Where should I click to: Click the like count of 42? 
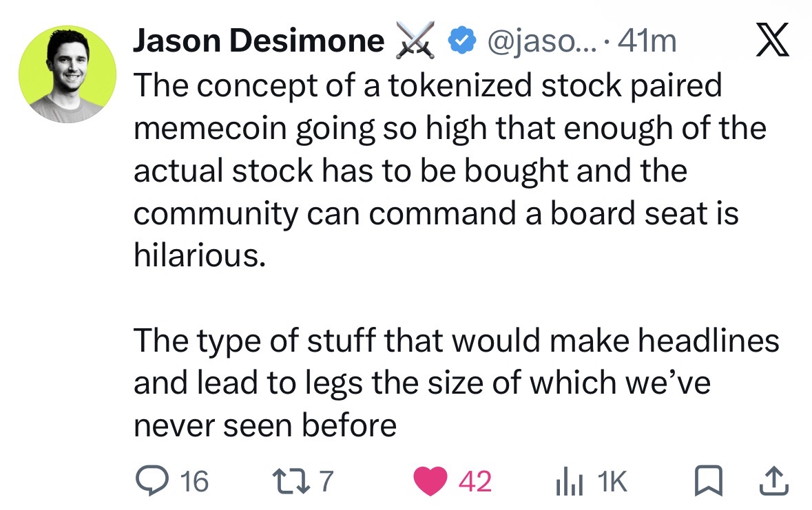click(x=475, y=481)
